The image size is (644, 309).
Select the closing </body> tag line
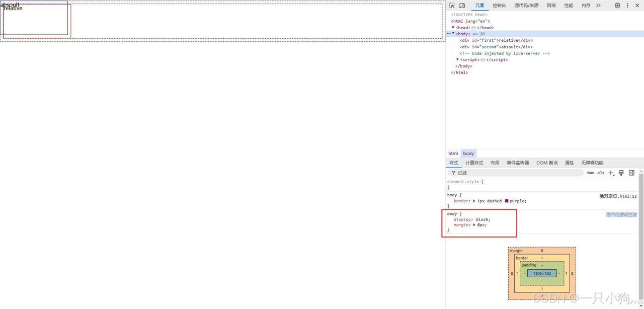[x=464, y=66]
